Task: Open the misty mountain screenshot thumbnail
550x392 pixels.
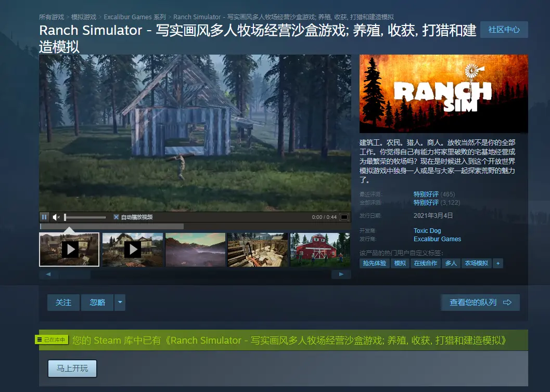Action: click(x=195, y=250)
